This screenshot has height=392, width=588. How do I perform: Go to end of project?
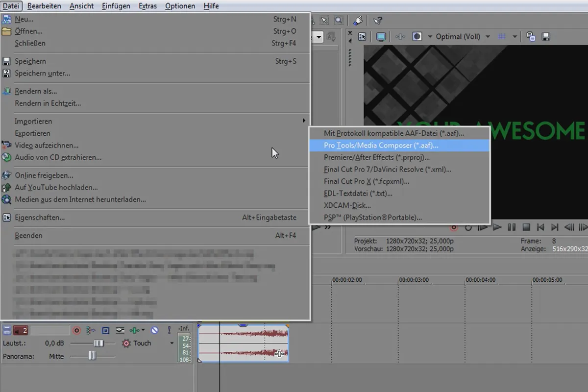tap(555, 227)
